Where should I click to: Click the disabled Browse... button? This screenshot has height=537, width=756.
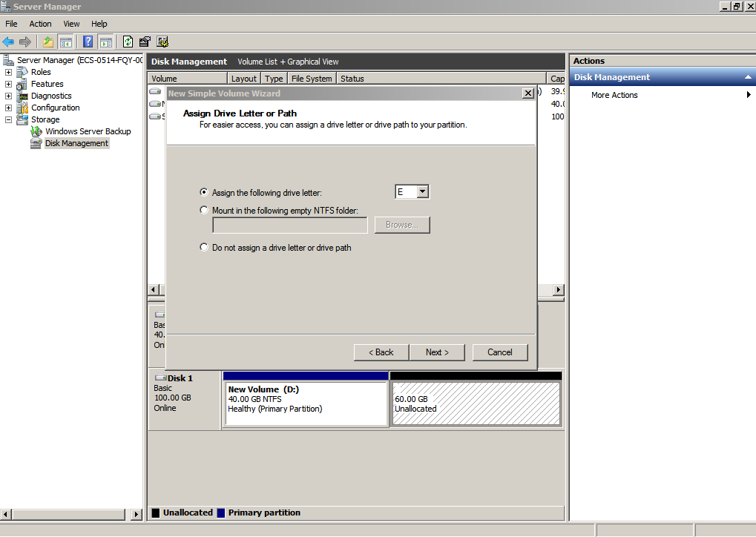tap(402, 225)
